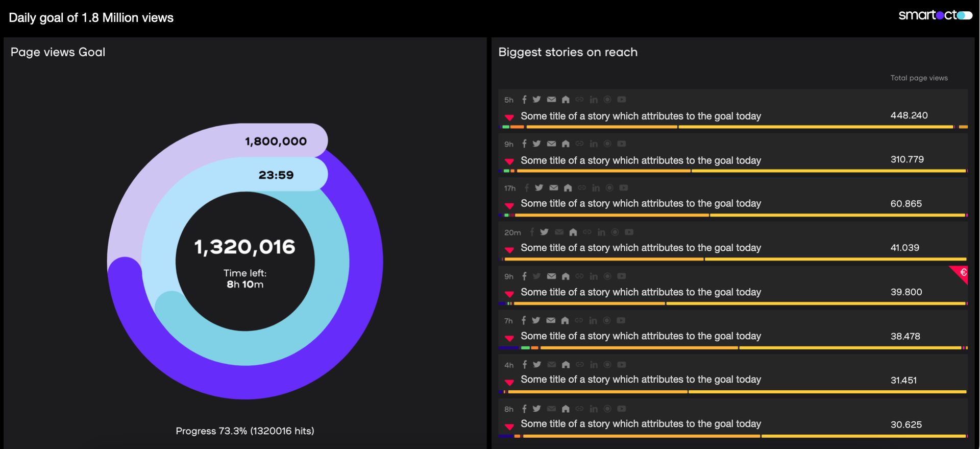The image size is (980, 449).
Task: Click traffic source bar under 38.478 views story
Action: (x=732, y=348)
